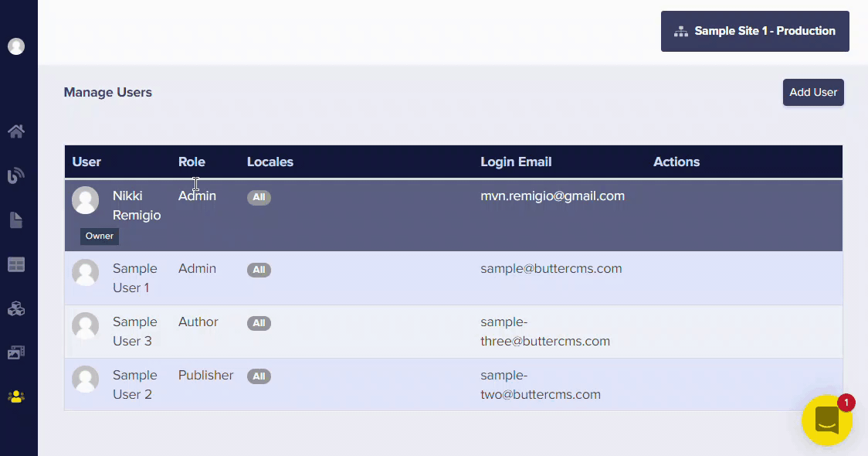Open Components via cubes icon
Viewport: 868px width, 456px height.
coord(16,308)
